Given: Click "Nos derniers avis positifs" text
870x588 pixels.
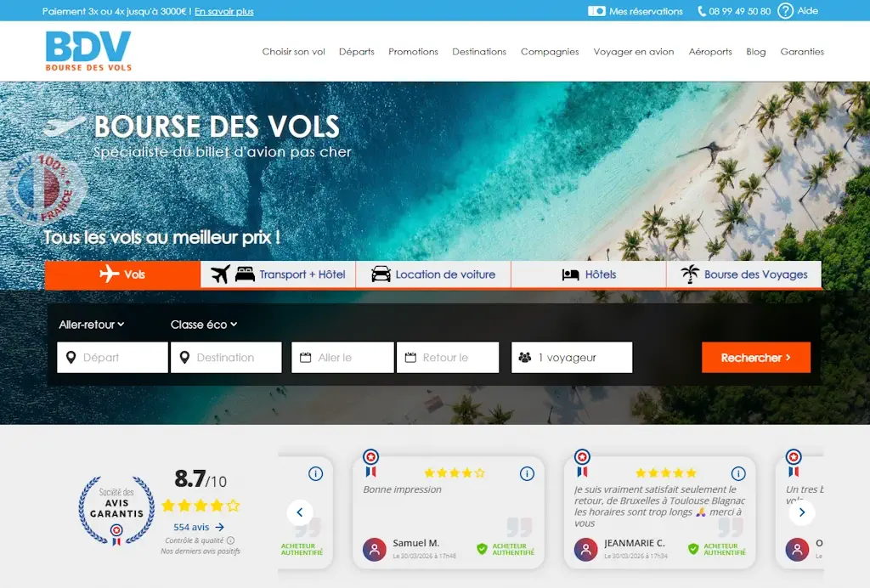Looking at the screenshot, I should [x=201, y=551].
